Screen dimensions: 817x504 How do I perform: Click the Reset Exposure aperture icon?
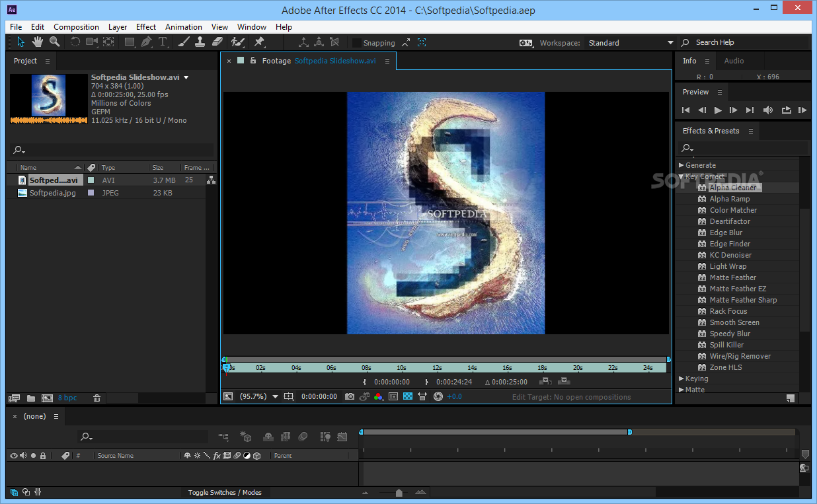tap(438, 396)
